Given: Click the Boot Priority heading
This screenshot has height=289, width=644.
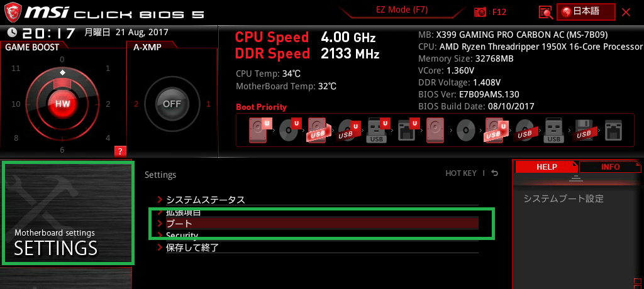Looking at the screenshot, I should click(x=261, y=107).
